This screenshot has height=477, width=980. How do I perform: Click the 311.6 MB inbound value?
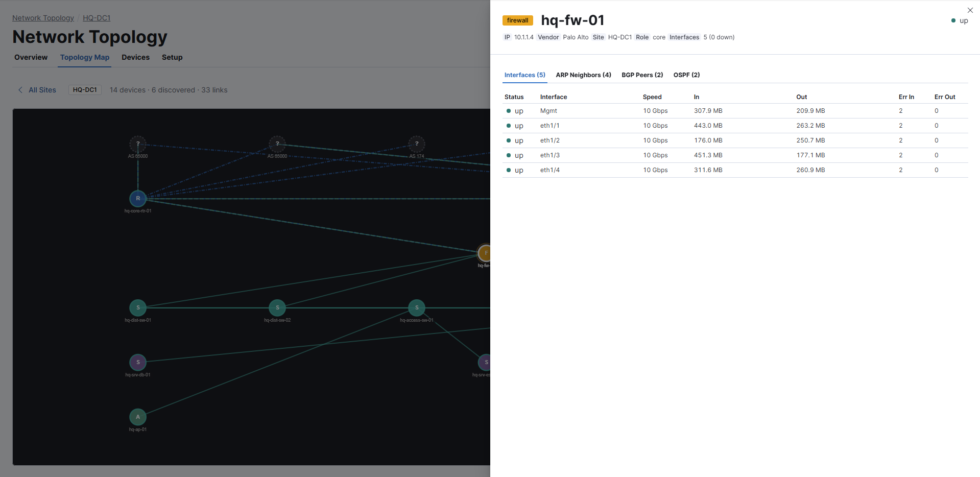pos(708,170)
